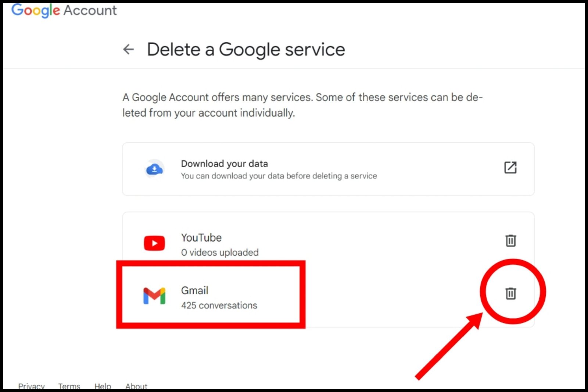Image resolution: width=588 pixels, height=392 pixels.
Task: Delete the YouTube service trash icon
Action: pyautogui.click(x=511, y=240)
